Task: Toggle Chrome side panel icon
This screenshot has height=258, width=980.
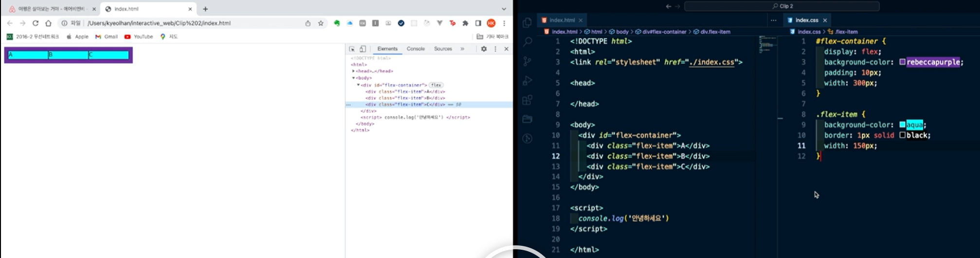Action: pyautogui.click(x=478, y=23)
